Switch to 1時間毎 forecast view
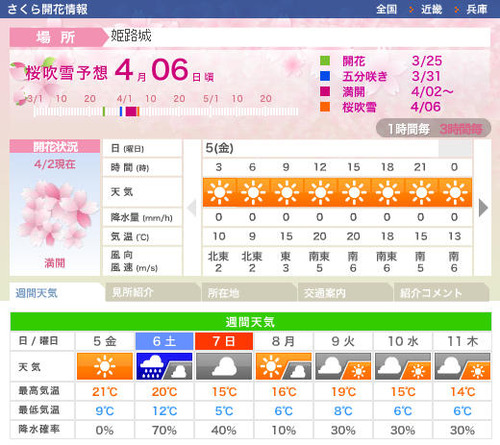Screen dimensions: 500x445 coord(409,129)
